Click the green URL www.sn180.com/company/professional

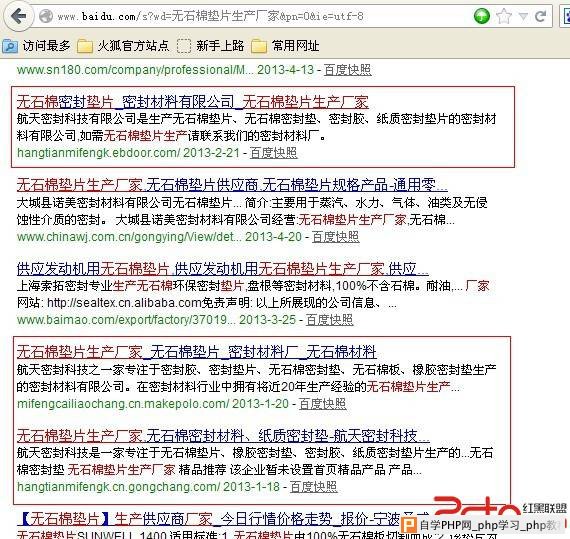pos(135,70)
